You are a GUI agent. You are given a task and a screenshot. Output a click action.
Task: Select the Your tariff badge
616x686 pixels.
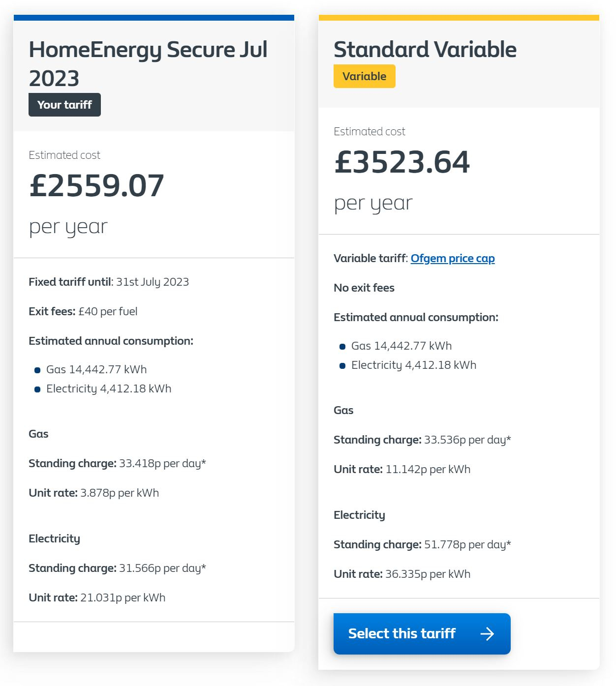coord(64,104)
